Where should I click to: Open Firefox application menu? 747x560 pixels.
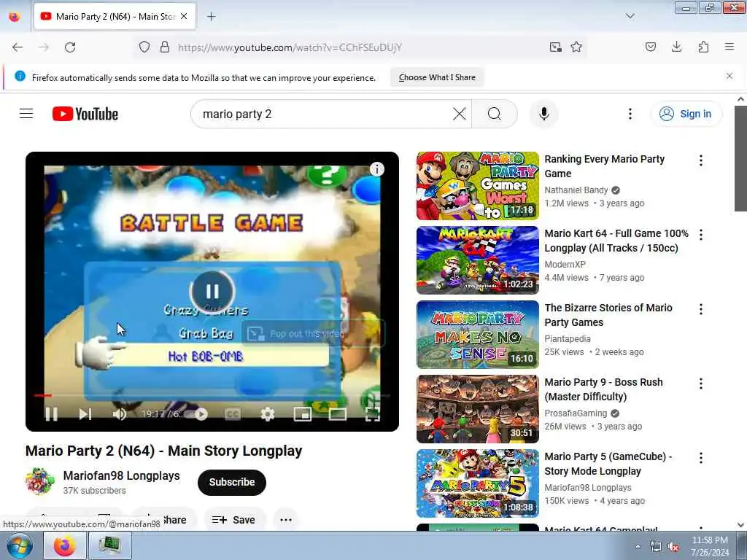point(729,47)
